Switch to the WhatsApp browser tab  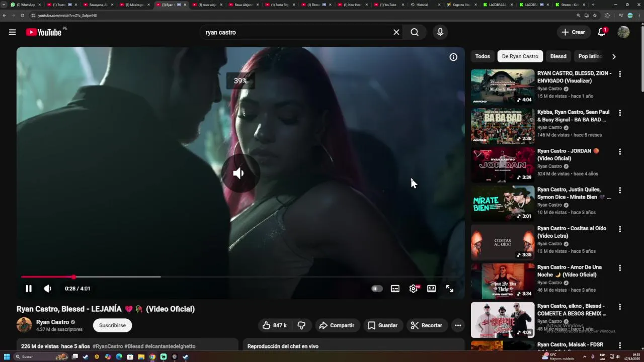coord(26,5)
